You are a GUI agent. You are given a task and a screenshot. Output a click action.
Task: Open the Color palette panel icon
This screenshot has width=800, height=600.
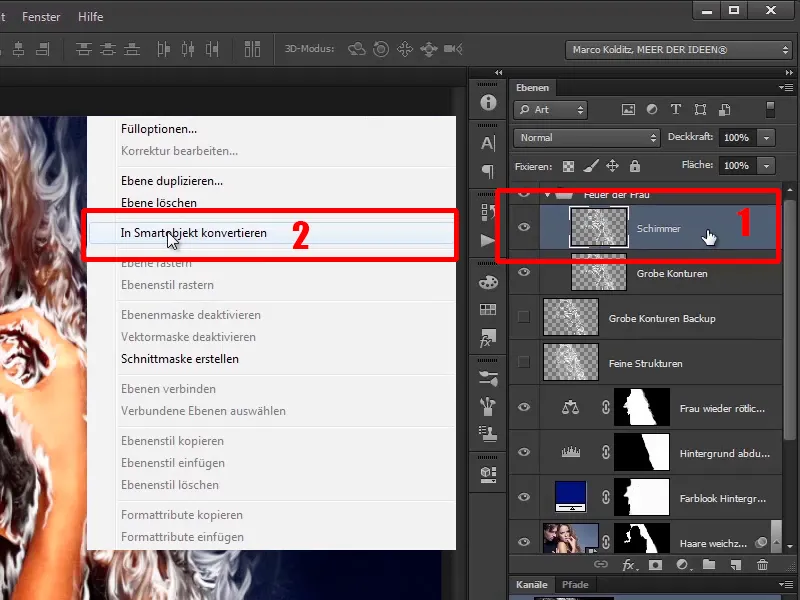click(488, 282)
